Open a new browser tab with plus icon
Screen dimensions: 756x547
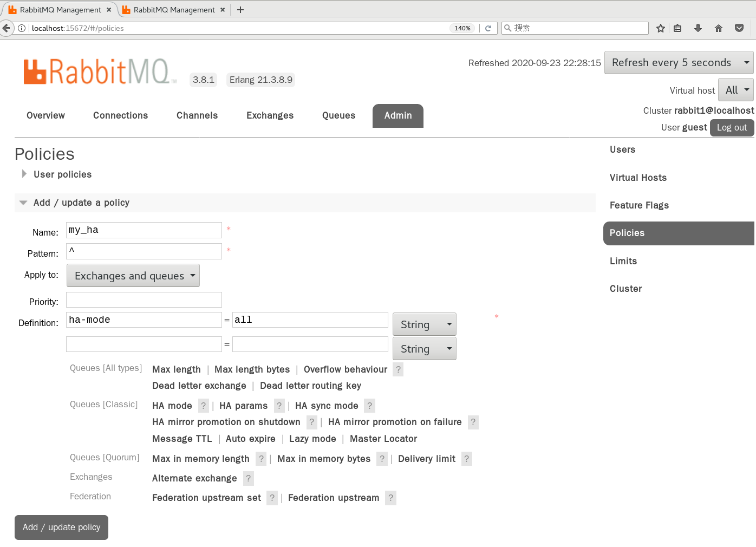pyautogui.click(x=240, y=10)
